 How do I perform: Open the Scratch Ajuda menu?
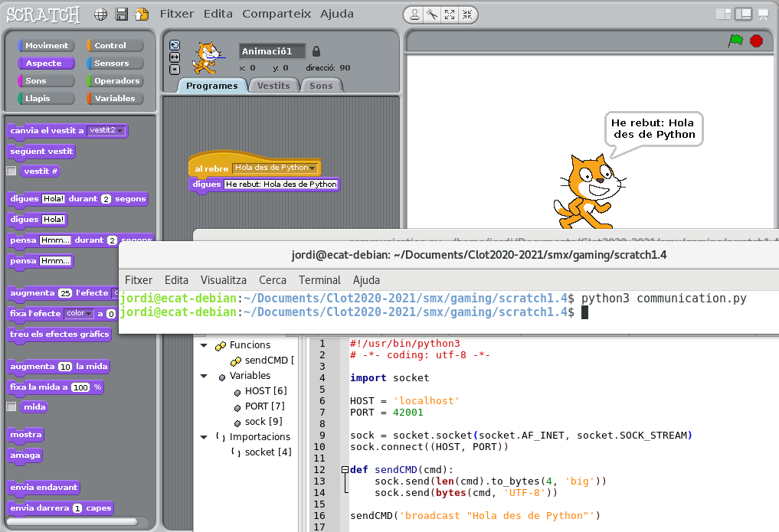(x=337, y=14)
